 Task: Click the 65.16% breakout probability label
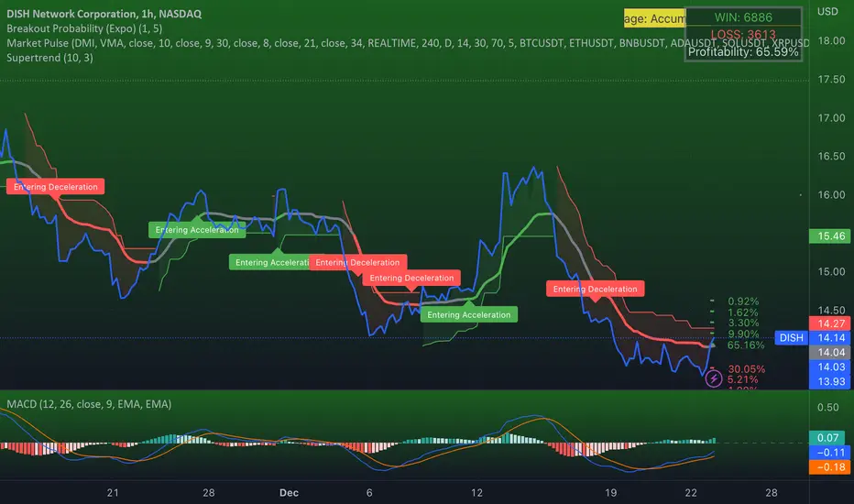tap(746, 345)
